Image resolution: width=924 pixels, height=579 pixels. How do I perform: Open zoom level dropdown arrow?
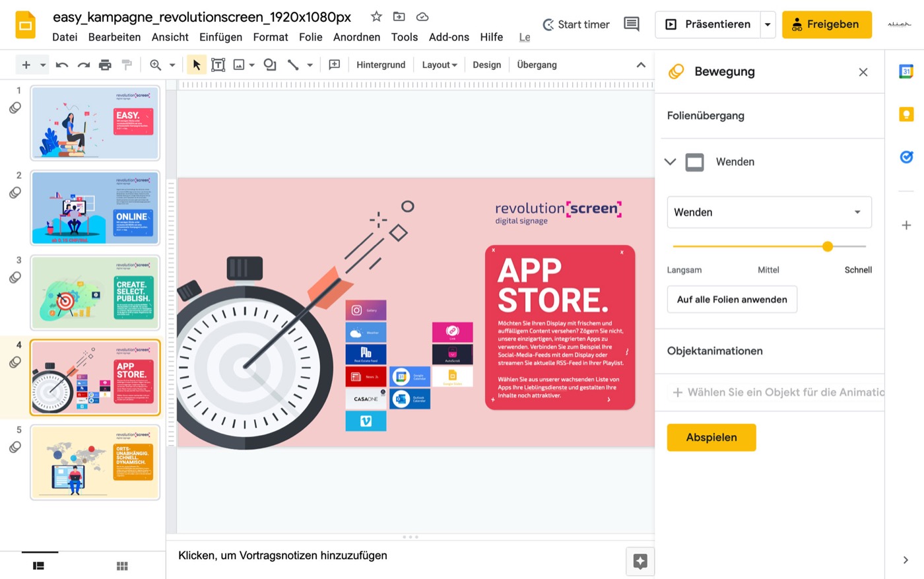(172, 65)
